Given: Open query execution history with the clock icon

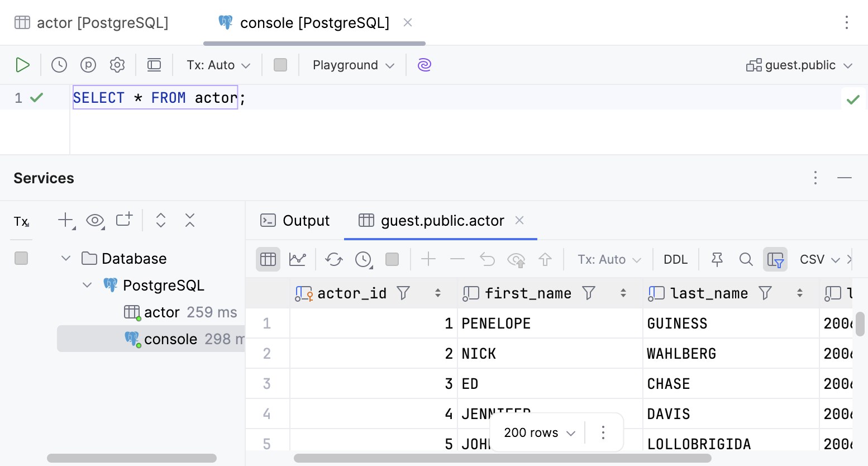Looking at the screenshot, I should [59, 65].
